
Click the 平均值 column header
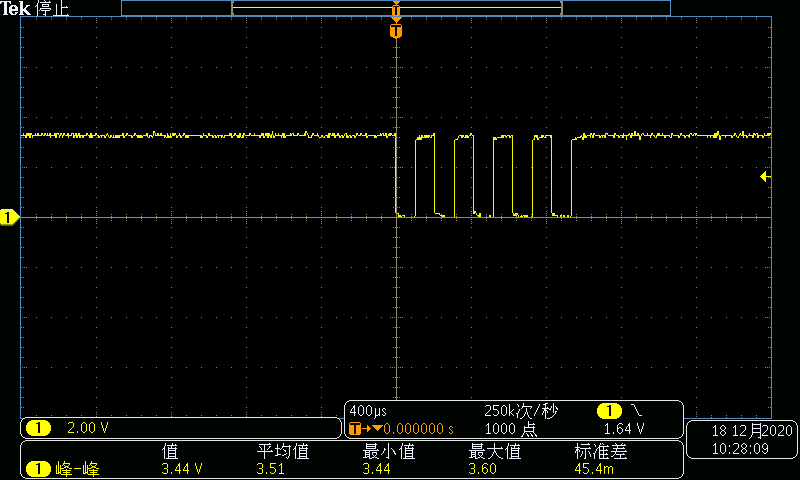[283, 451]
